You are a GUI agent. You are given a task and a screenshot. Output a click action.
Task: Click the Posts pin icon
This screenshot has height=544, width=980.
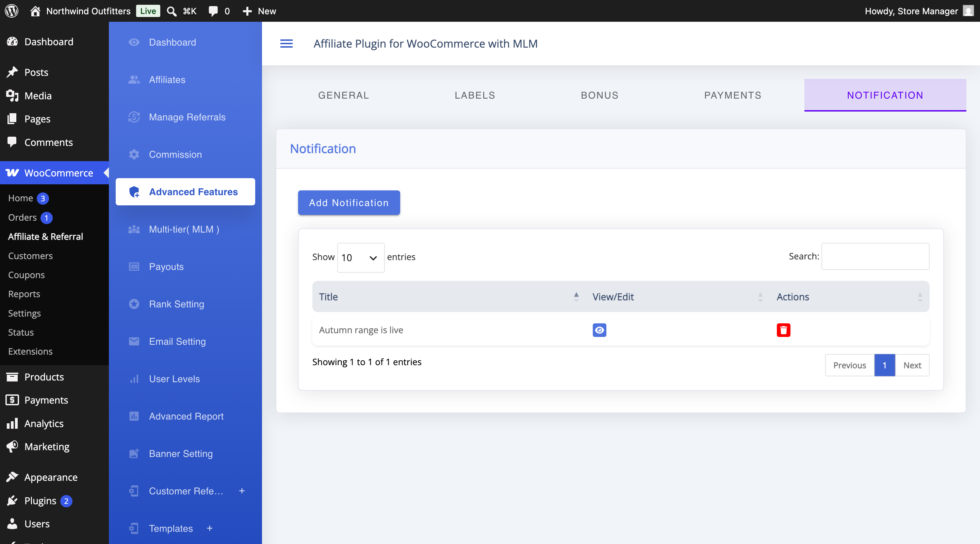[12, 72]
